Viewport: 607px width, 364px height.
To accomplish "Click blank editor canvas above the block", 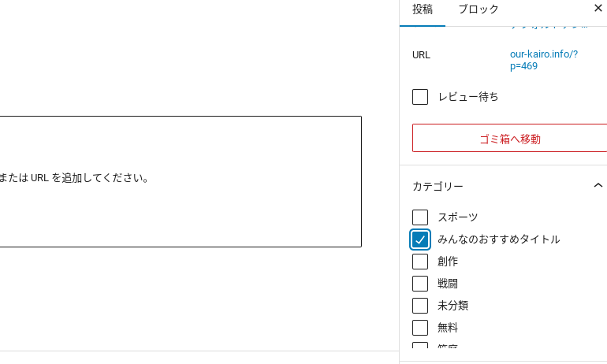I will [181, 55].
